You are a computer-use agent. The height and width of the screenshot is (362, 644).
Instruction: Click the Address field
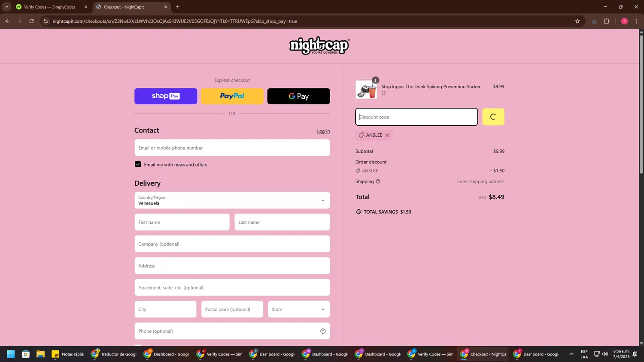[x=232, y=266]
